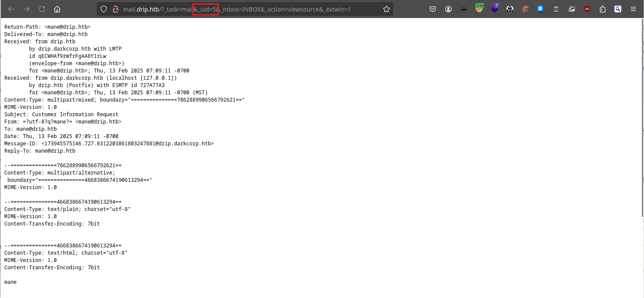The image size is (644, 298).
Task: Show site info from insecure padlock icon
Action: coord(114,9)
